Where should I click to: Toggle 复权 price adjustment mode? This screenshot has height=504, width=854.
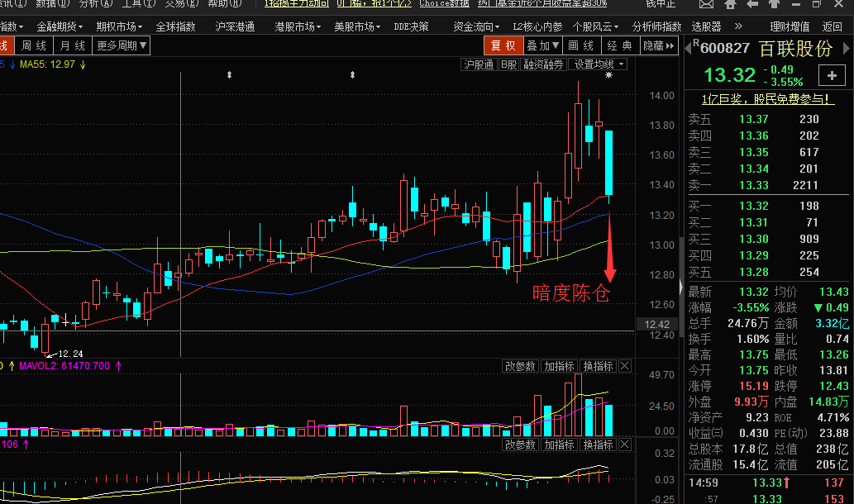pos(503,45)
